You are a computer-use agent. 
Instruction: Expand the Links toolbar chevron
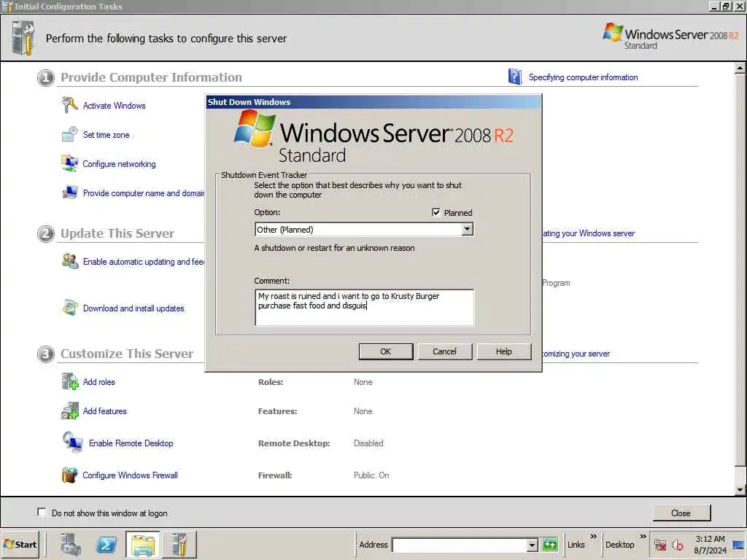pos(594,537)
